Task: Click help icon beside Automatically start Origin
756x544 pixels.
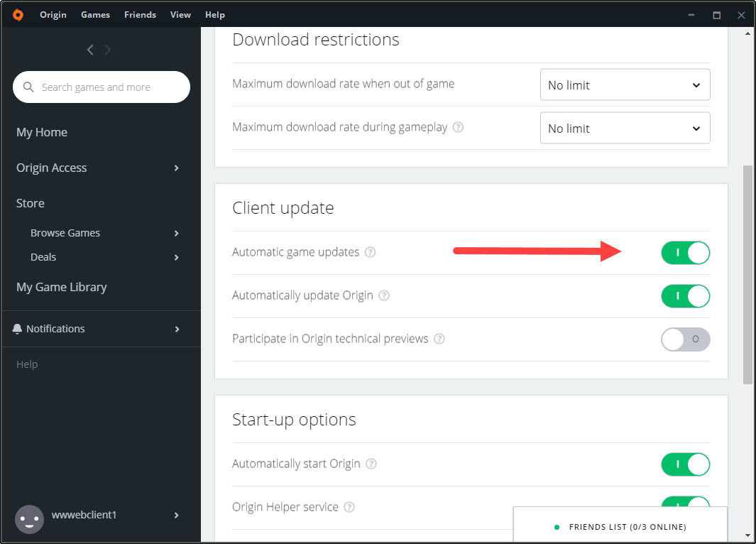Action: pyautogui.click(x=371, y=464)
